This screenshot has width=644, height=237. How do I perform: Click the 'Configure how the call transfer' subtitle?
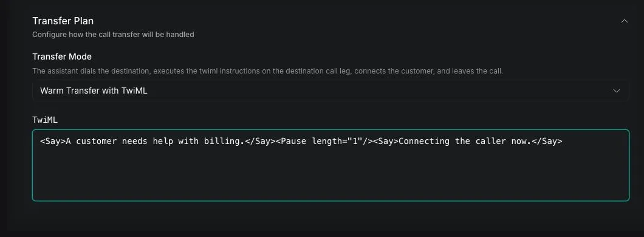coord(113,35)
